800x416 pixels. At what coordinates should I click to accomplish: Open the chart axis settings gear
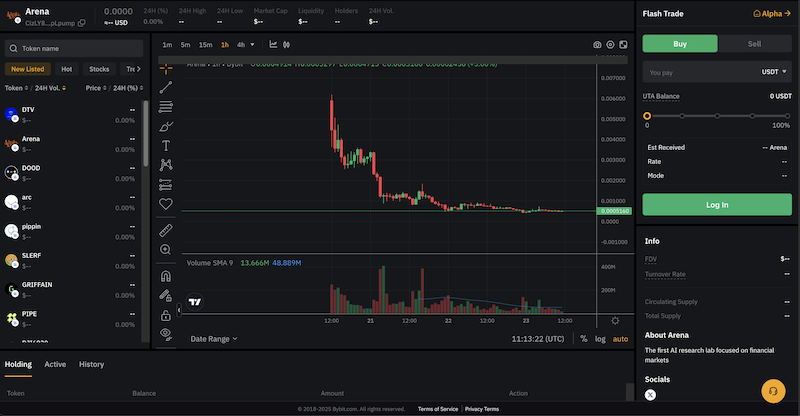click(x=615, y=321)
